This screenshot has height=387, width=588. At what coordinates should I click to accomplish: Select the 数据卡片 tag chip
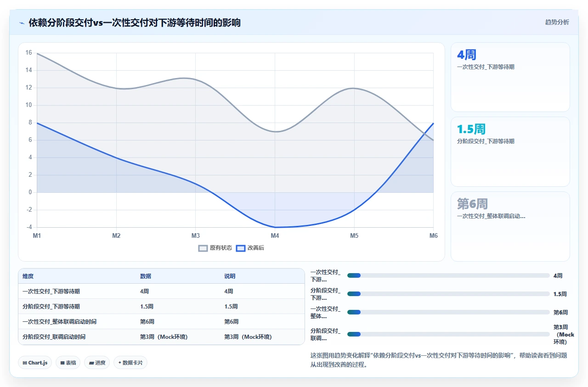click(x=130, y=363)
